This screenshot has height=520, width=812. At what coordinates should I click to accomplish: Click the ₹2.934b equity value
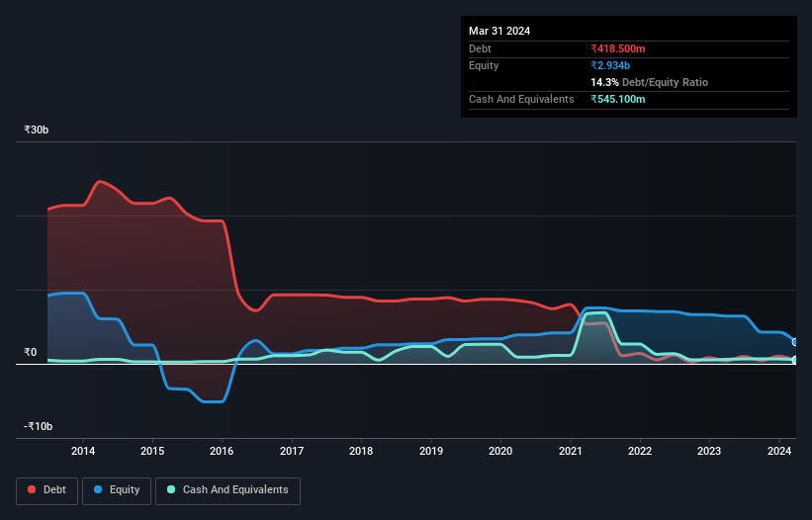610,65
